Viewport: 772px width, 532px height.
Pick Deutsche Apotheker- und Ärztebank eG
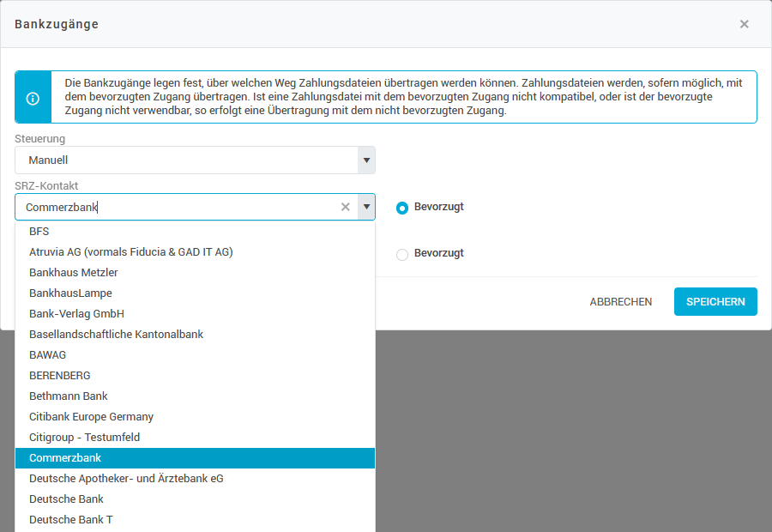tap(126, 479)
